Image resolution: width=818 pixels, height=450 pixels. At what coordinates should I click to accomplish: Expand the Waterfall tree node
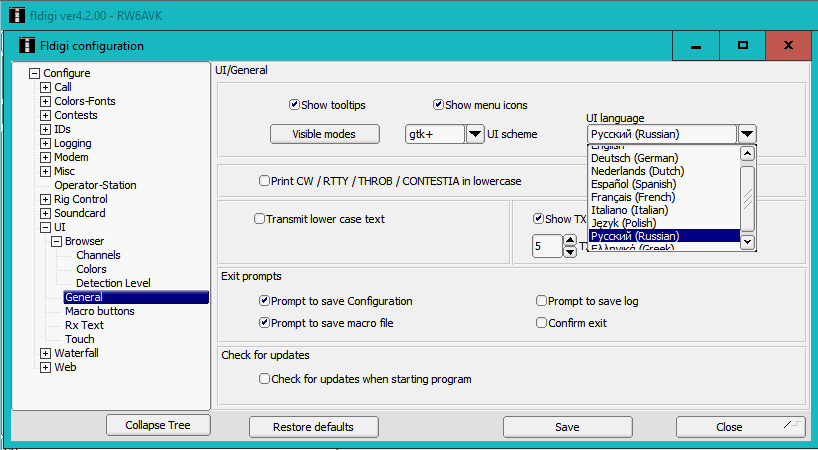[x=45, y=353]
